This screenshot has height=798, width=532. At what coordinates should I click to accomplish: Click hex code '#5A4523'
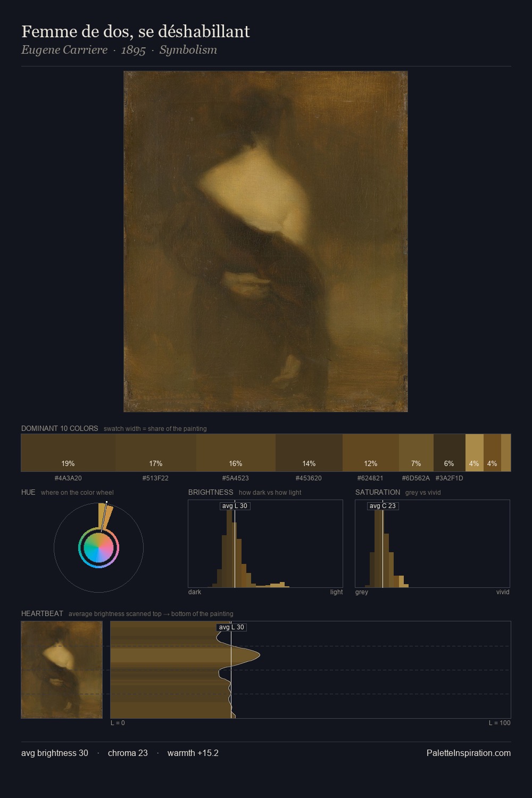236,478
